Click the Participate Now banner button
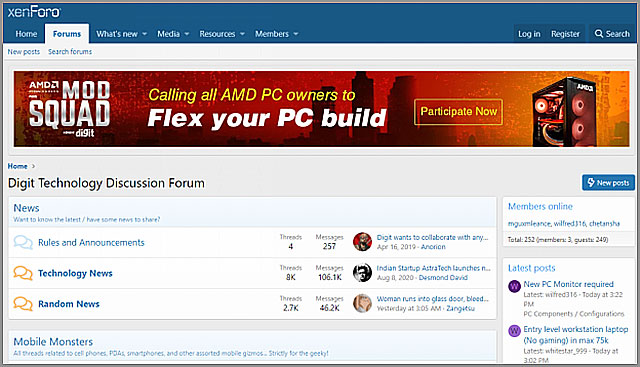 [458, 111]
